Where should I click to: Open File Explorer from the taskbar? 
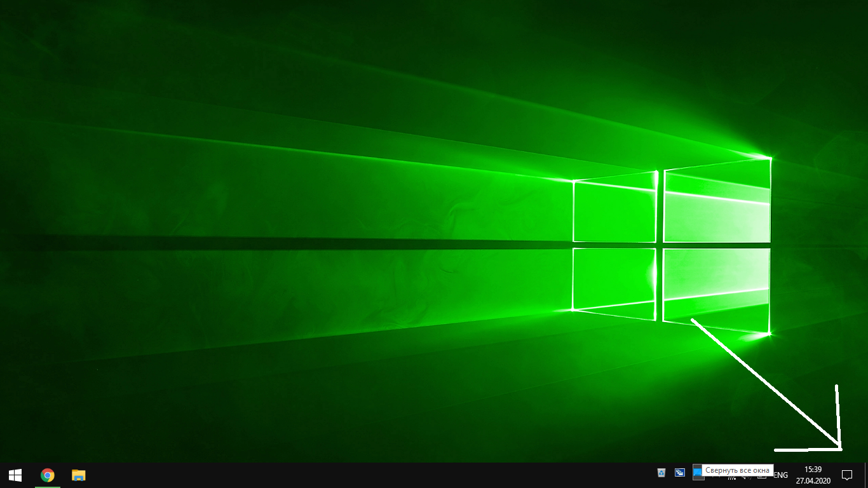click(x=78, y=475)
